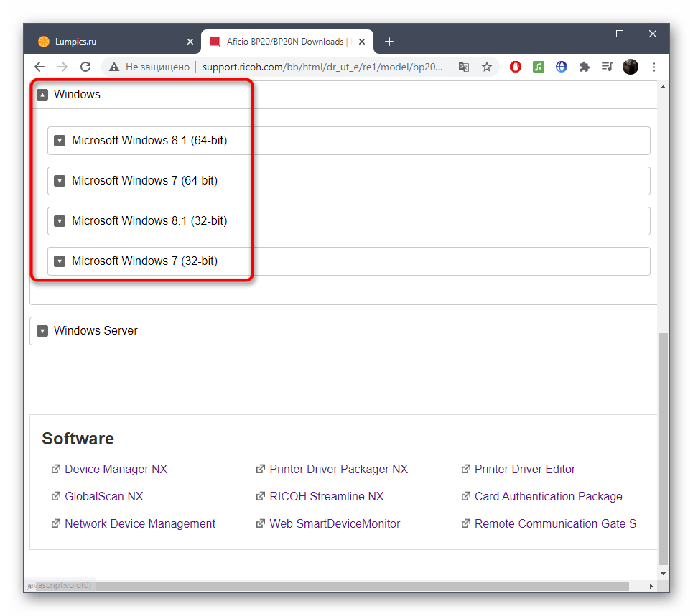This screenshot has height=616, width=693.
Task: Switch to Aficio BP20/BP20N Downloads tab
Action: coord(287,42)
